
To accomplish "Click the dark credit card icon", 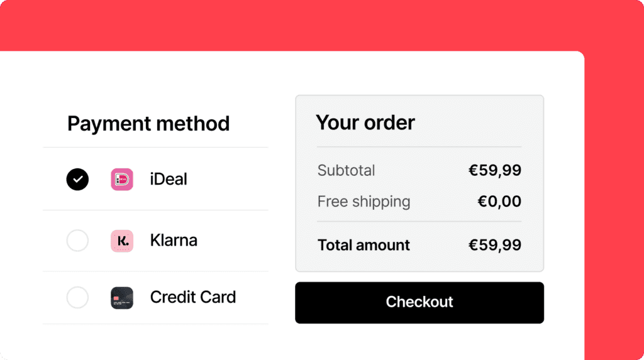I will pos(122,298).
